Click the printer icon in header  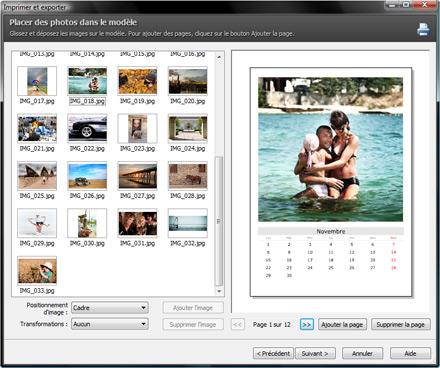[423, 29]
